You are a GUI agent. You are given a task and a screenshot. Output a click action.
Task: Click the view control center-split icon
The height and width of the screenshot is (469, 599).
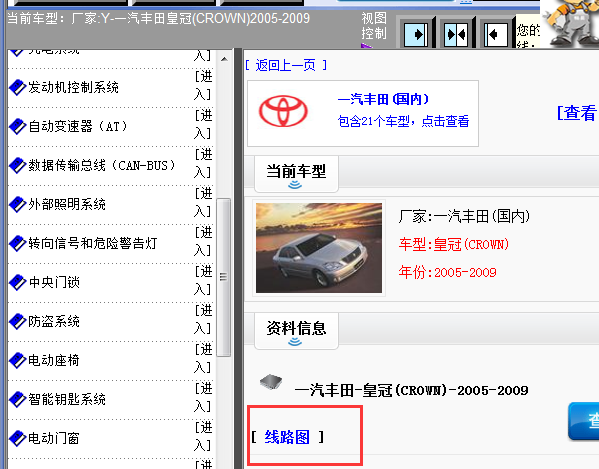pyautogui.click(x=456, y=34)
